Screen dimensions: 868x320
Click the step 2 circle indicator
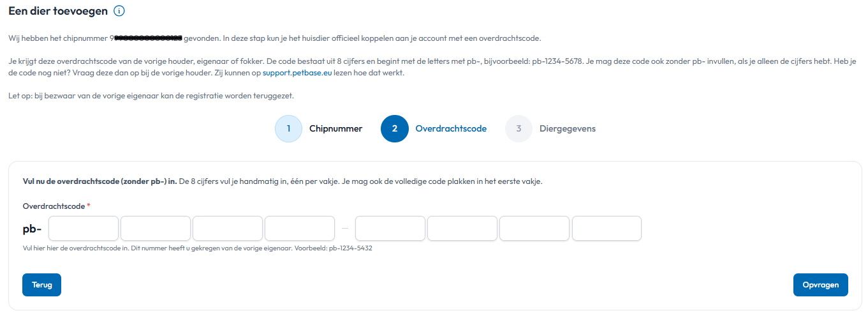tap(394, 128)
